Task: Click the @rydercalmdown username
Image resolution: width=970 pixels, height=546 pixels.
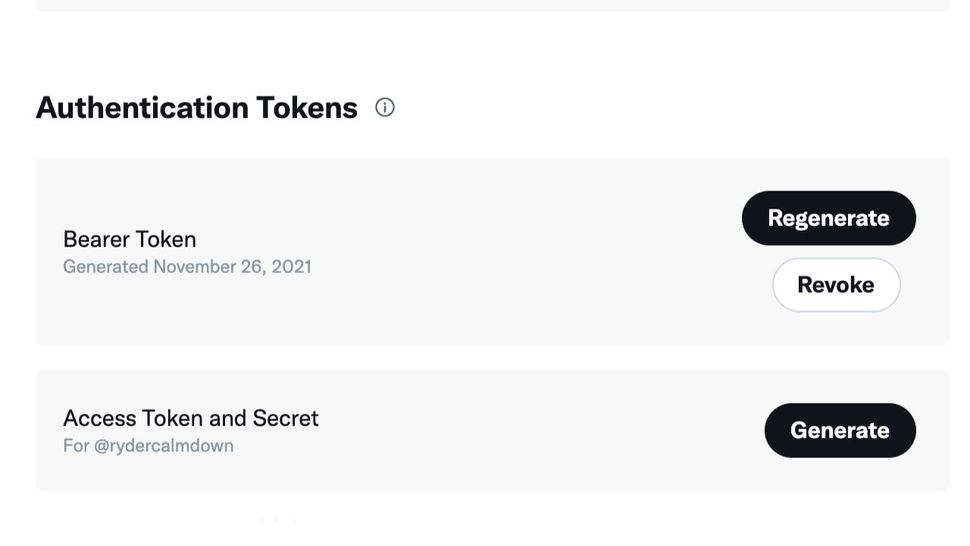Action: click(x=164, y=446)
